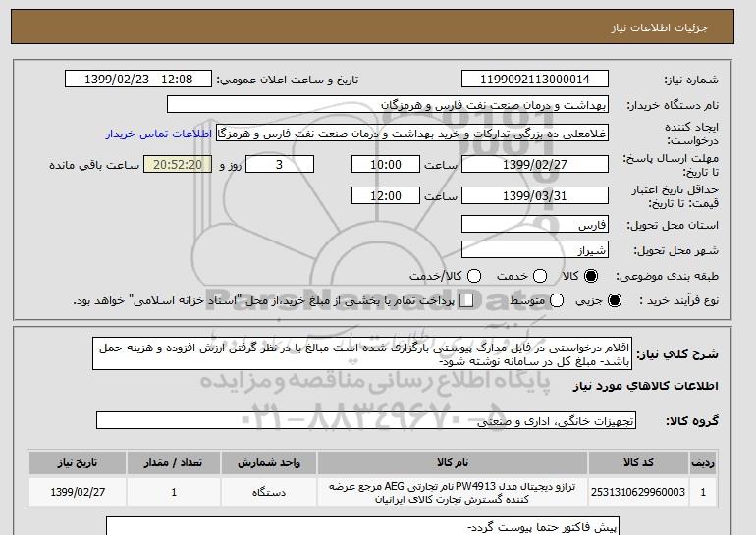Click the remaining days field showing 3
The height and width of the screenshot is (535, 756).
click(280, 164)
